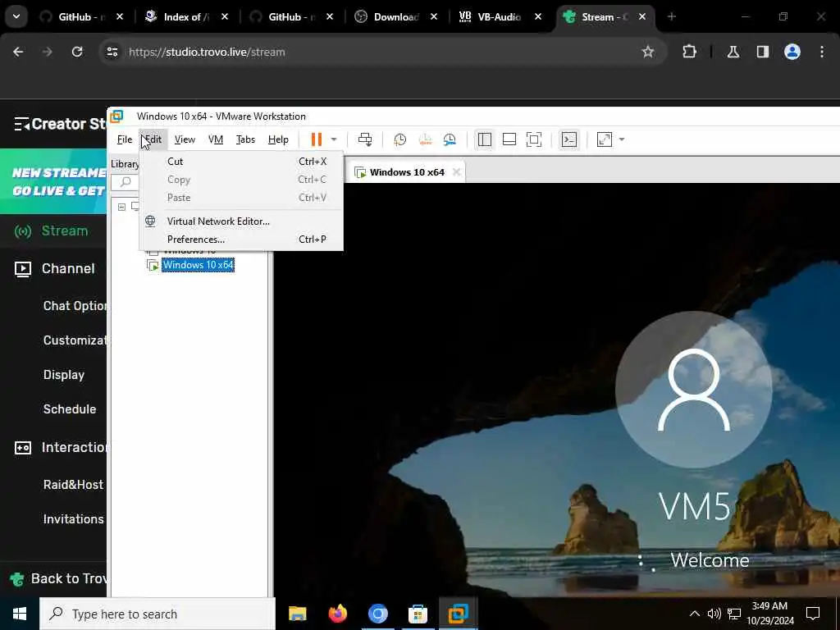Open the VM menu

coord(216,139)
